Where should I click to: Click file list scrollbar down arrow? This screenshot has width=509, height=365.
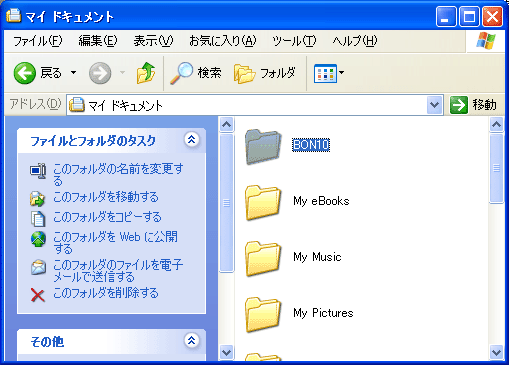496,352
